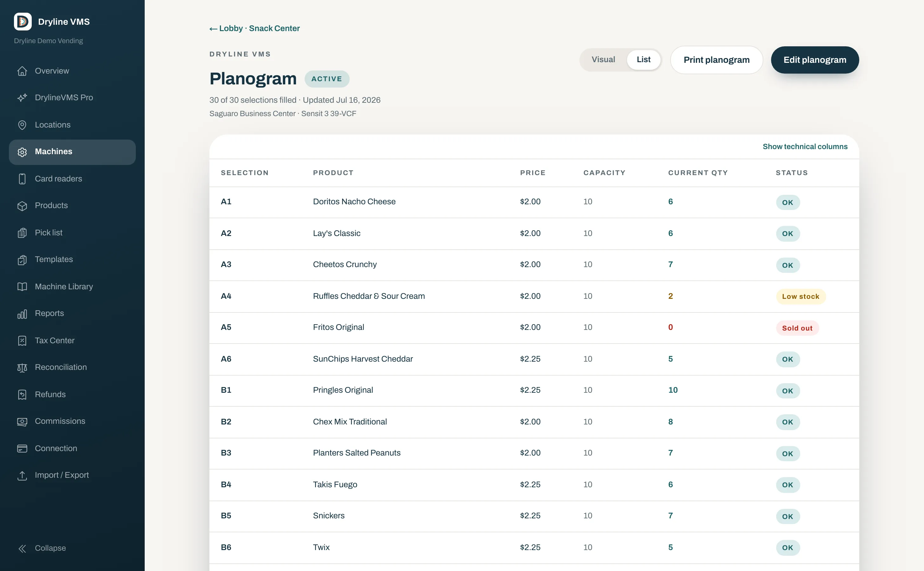Open Overview via the home icon
Image resolution: width=924 pixels, height=571 pixels.
[x=22, y=71]
